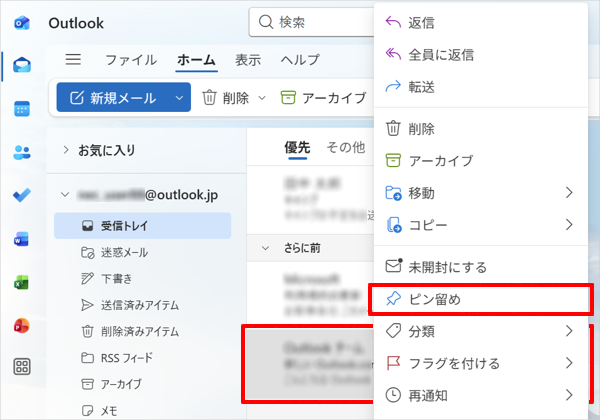
Task: Open the 移動 submenu
Action: tap(481, 193)
